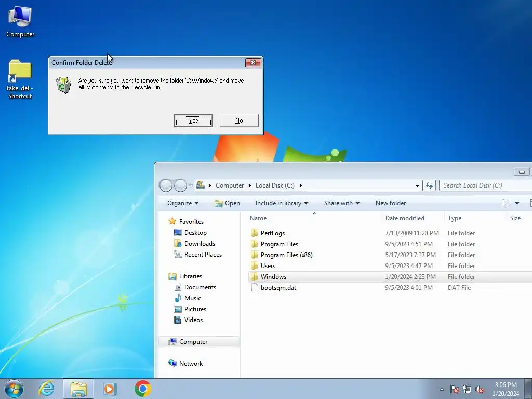The width and height of the screenshot is (532, 399).
Task: Sort by Size column header
Action: (x=519, y=218)
